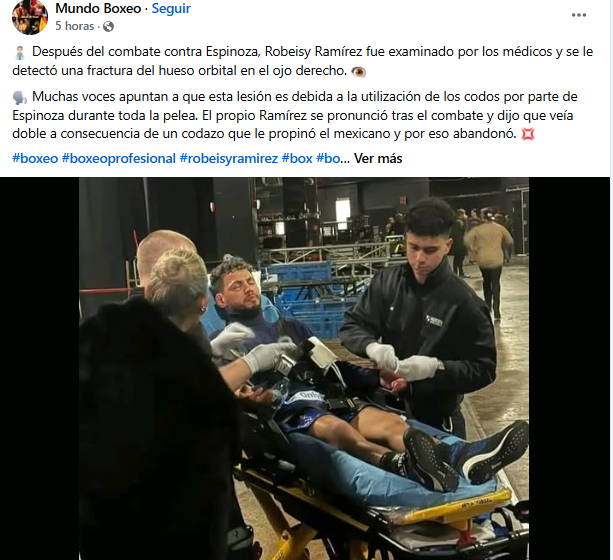Click the three-dot post options menu
The image size is (613, 560).
579,15
